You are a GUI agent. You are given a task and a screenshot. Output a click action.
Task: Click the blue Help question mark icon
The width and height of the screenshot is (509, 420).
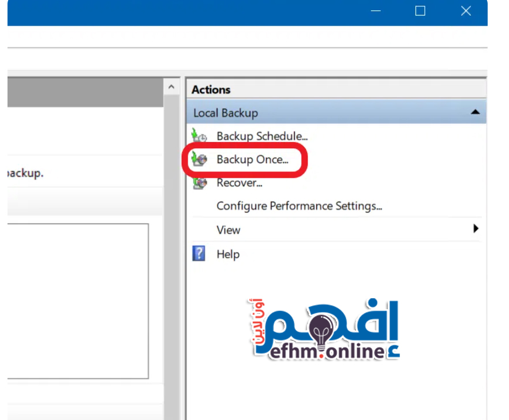tap(199, 254)
